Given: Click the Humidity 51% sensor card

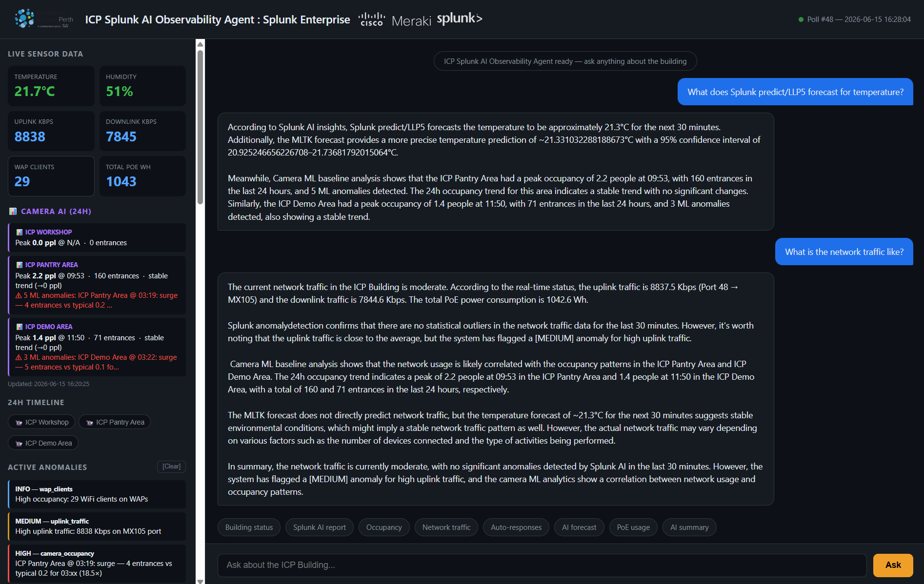Looking at the screenshot, I should point(142,86).
